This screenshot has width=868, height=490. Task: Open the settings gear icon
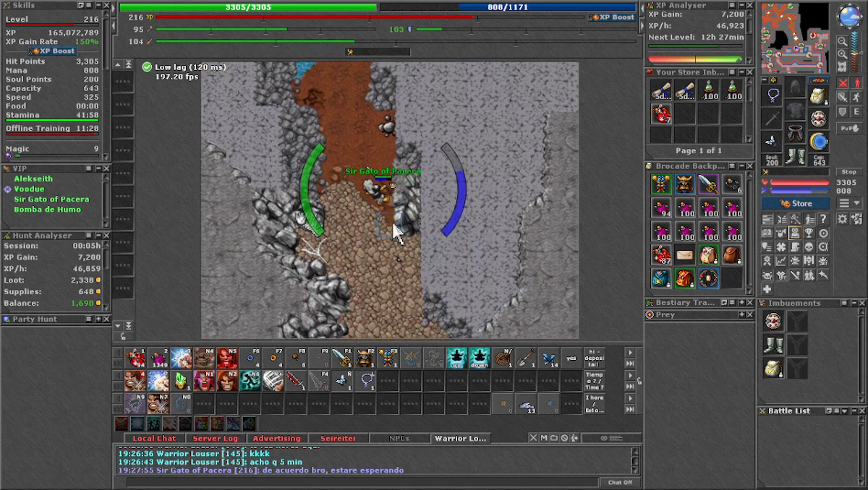(x=842, y=218)
